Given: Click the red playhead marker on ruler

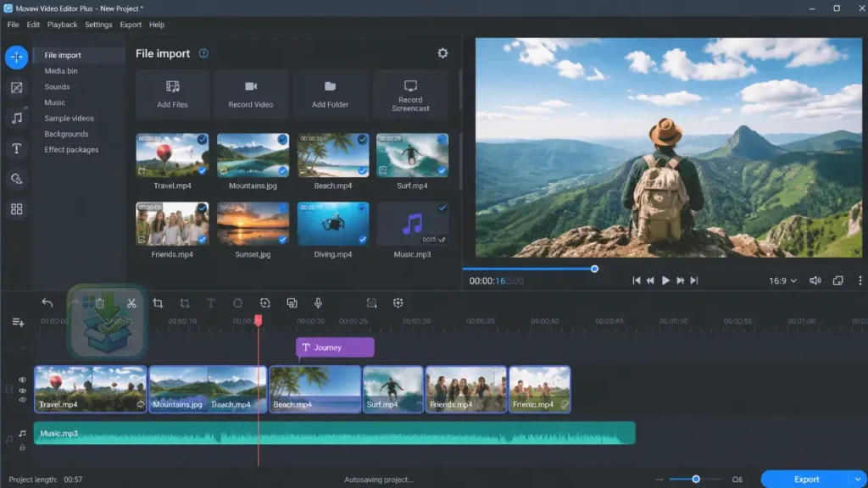Looking at the screenshot, I should tap(258, 320).
